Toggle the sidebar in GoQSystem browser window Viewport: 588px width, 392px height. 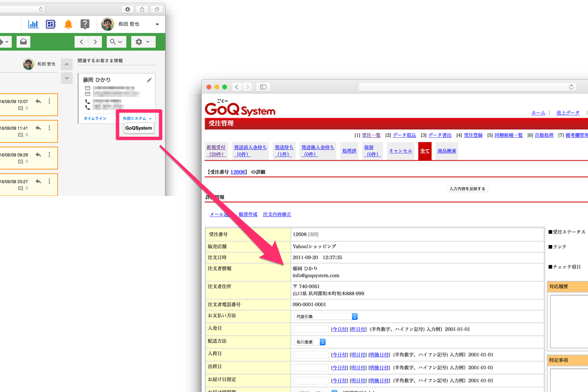tap(263, 87)
